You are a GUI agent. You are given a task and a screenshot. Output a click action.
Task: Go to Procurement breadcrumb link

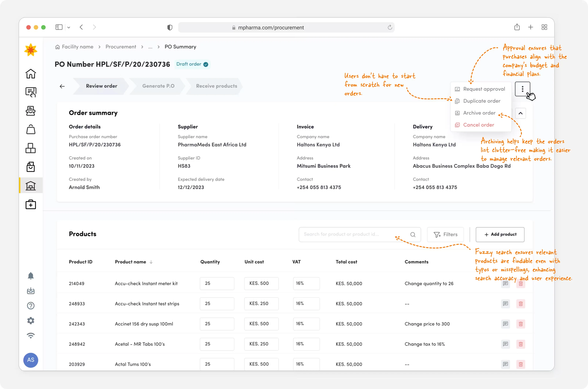click(121, 47)
